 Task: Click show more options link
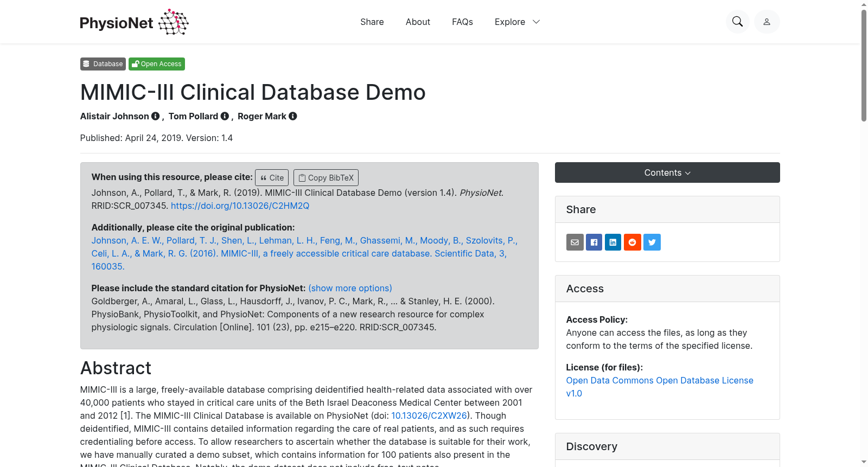350,288
